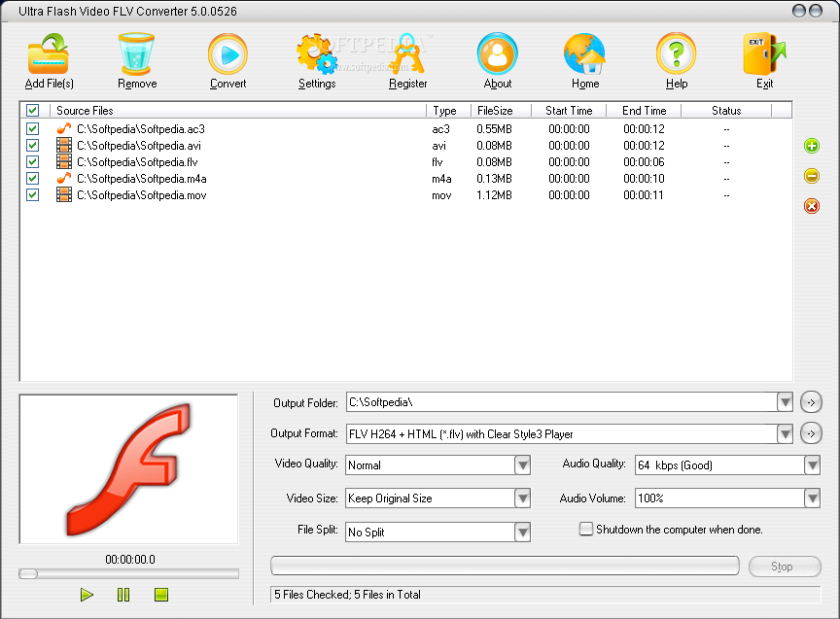Click the Softpedia.flv film strip icon
Image resolution: width=840 pixels, height=619 pixels.
point(64,161)
